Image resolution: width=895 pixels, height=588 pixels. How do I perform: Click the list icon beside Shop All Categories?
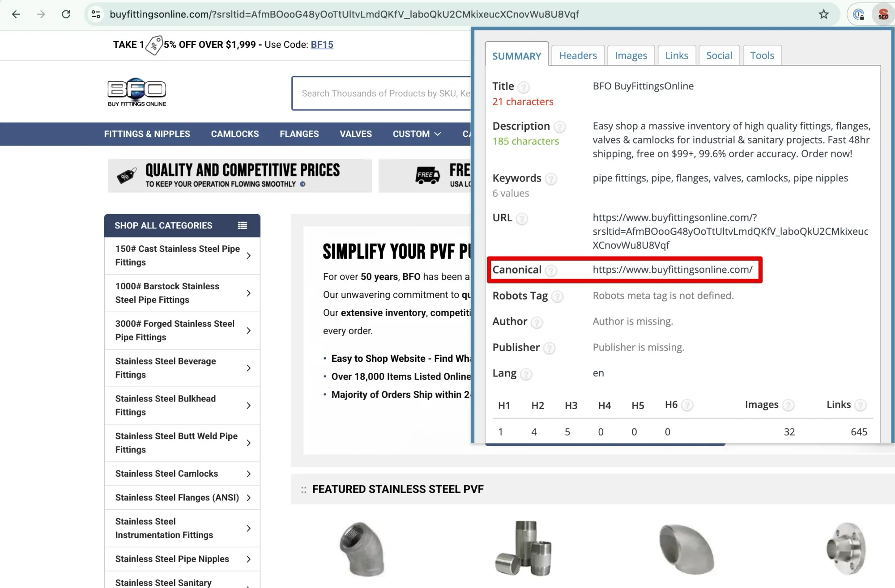(243, 225)
